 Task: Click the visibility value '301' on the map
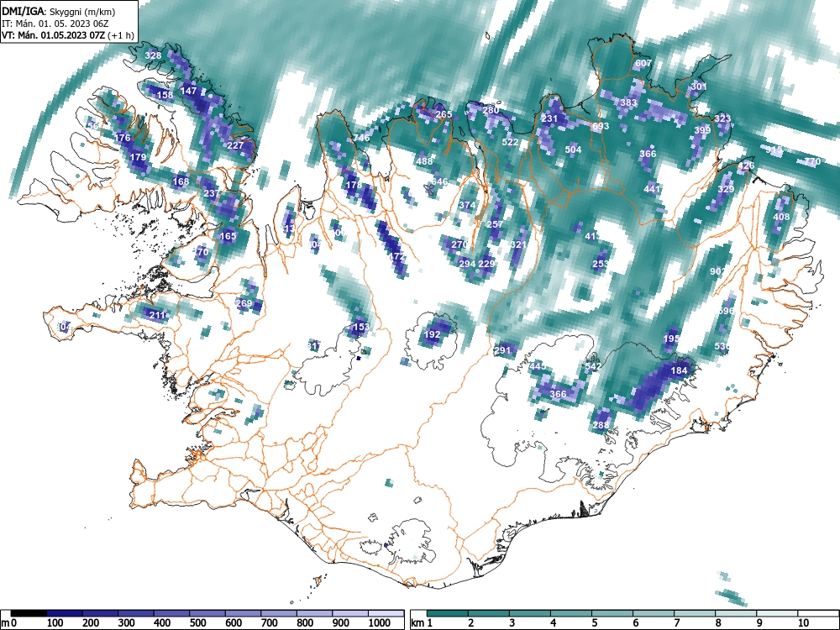(x=699, y=87)
